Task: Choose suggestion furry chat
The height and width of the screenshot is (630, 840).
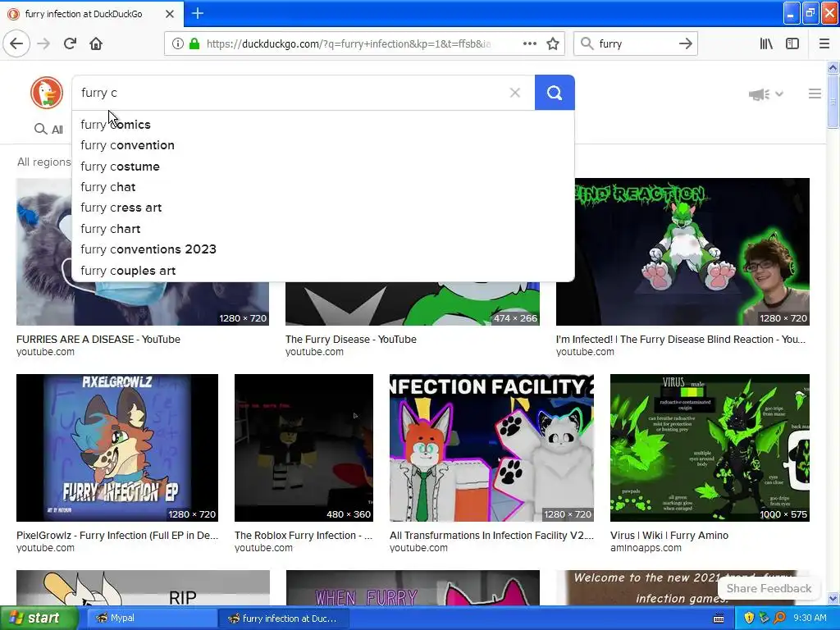Action: tap(323, 187)
